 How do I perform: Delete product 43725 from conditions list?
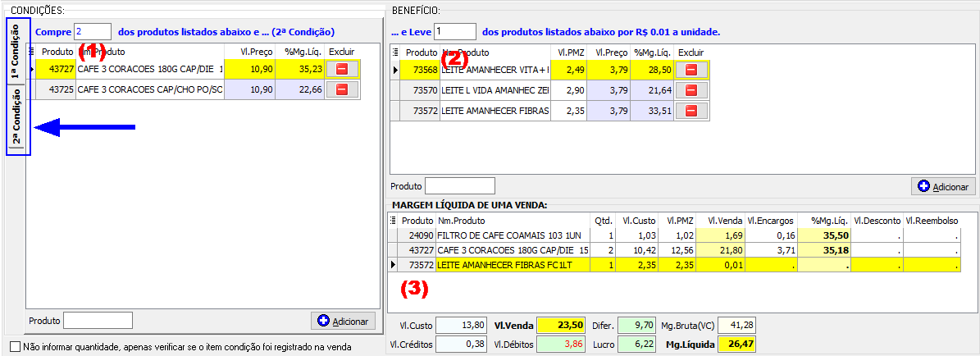[342, 89]
